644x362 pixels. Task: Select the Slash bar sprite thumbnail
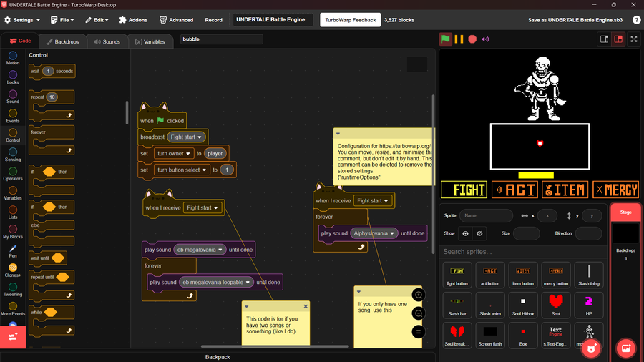point(457,305)
